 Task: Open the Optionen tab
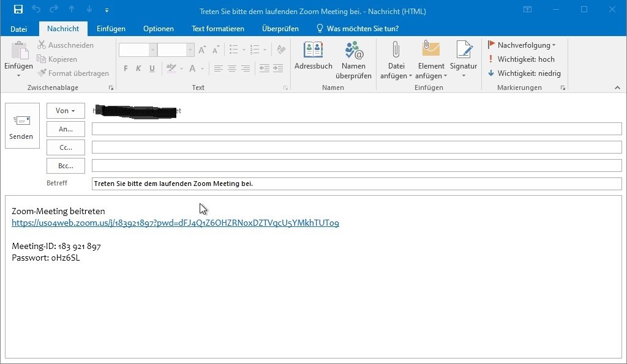tap(159, 29)
